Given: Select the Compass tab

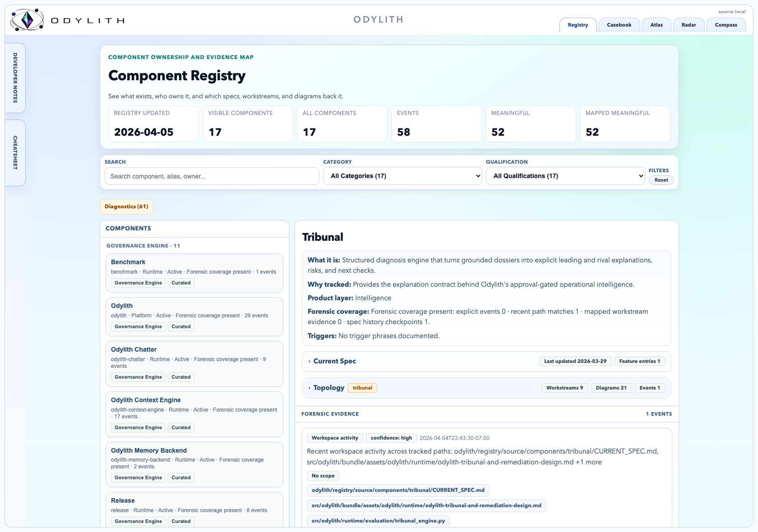Looking at the screenshot, I should pos(726,25).
